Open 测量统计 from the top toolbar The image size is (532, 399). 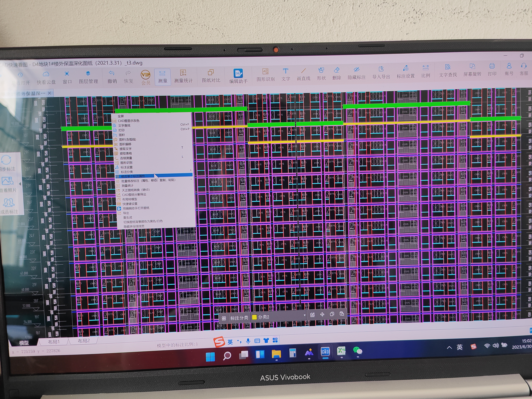pyautogui.click(x=183, y=77)
